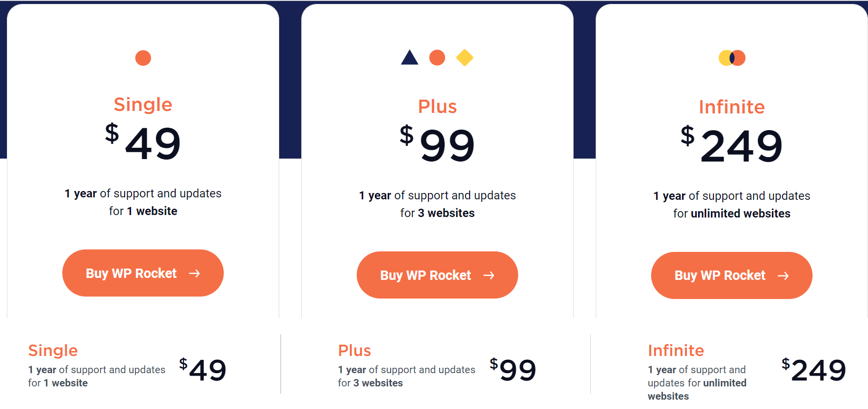The width and height of the screenshot is (868, 409).
Task: Click the Infinite heading in bottom summary
Action: pos(676,351)
